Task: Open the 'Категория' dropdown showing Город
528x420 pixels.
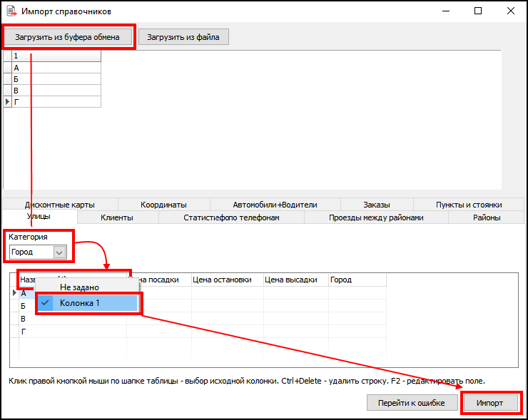Action: click(38, 252)
